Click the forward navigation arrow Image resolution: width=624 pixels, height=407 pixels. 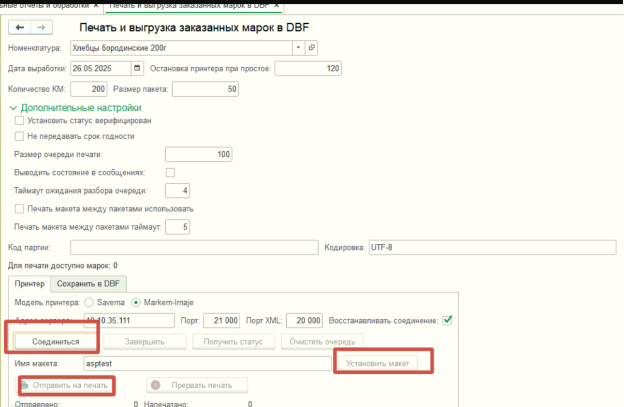(44, 26)
